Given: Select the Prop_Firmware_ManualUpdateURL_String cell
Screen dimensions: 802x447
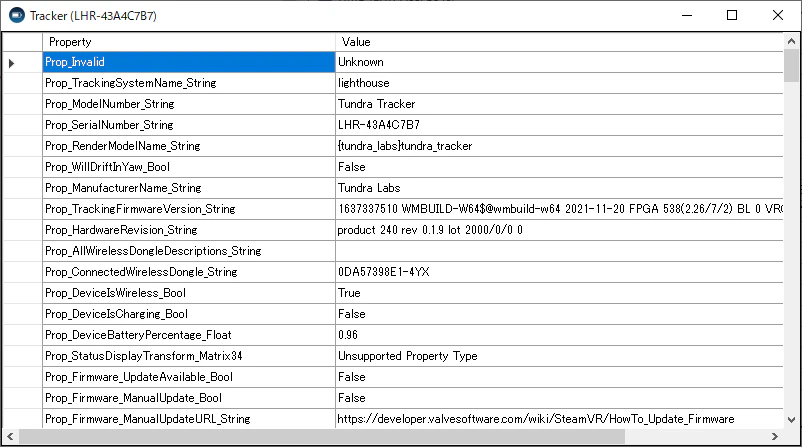Looking at the screenshot, I should pos(189,418).
